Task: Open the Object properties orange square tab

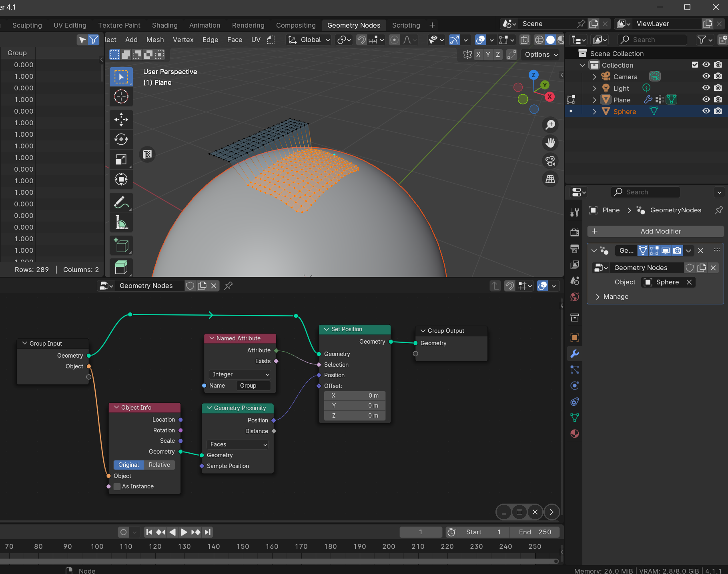Action: [575, 337]
